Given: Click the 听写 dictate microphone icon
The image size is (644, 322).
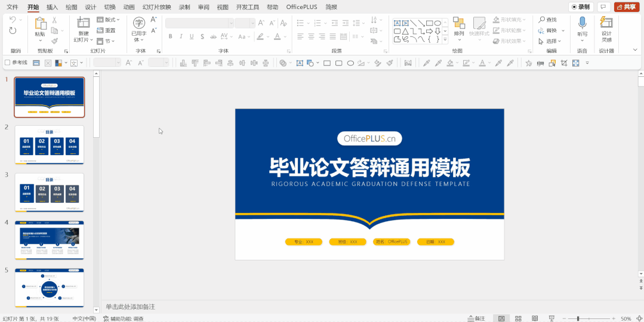Looking at the screenshot, I should (x=582, y=23).
